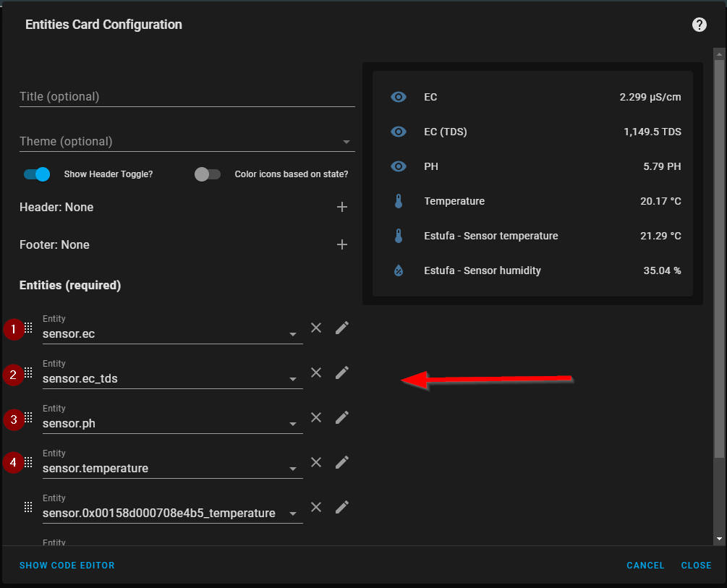This screenshot has height=588, width=727.
Task: Edit the sensor.temperature entity with pencil
Action: click(342, 462)
